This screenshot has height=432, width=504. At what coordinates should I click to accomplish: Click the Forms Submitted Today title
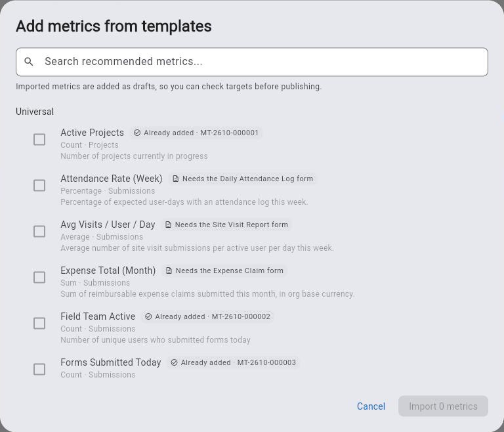click(x=111, y=362)
